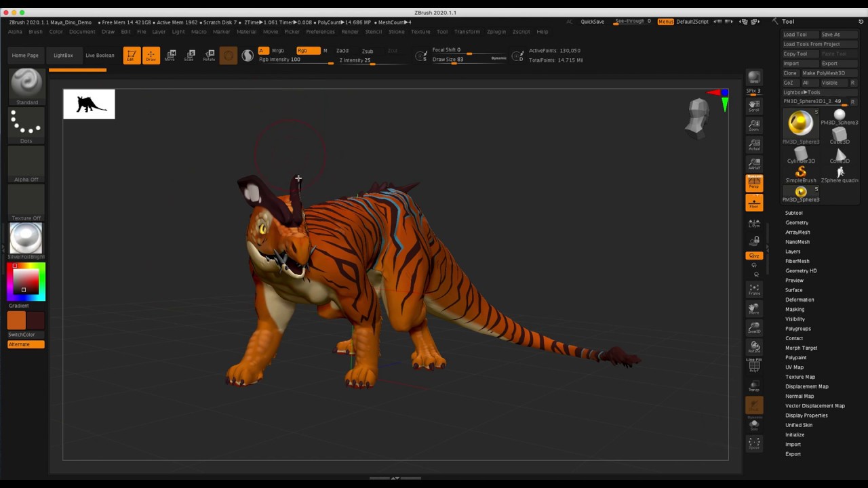Click the QuickSave button

(592, 22)
